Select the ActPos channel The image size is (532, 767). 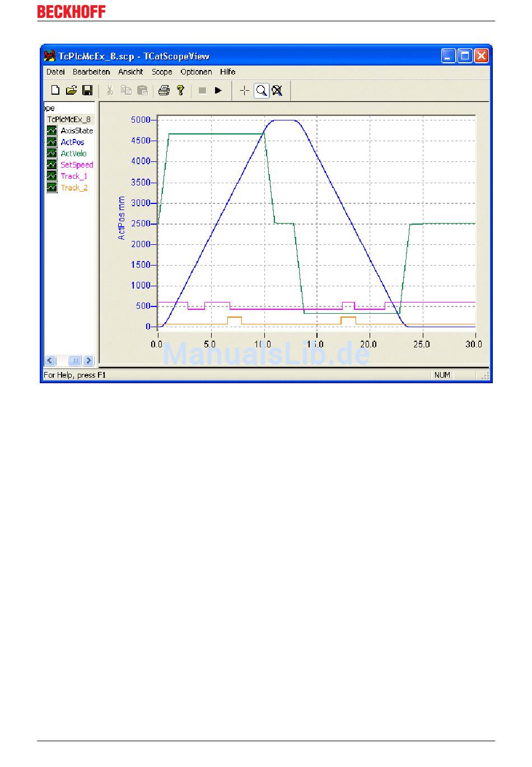[72, 142]
